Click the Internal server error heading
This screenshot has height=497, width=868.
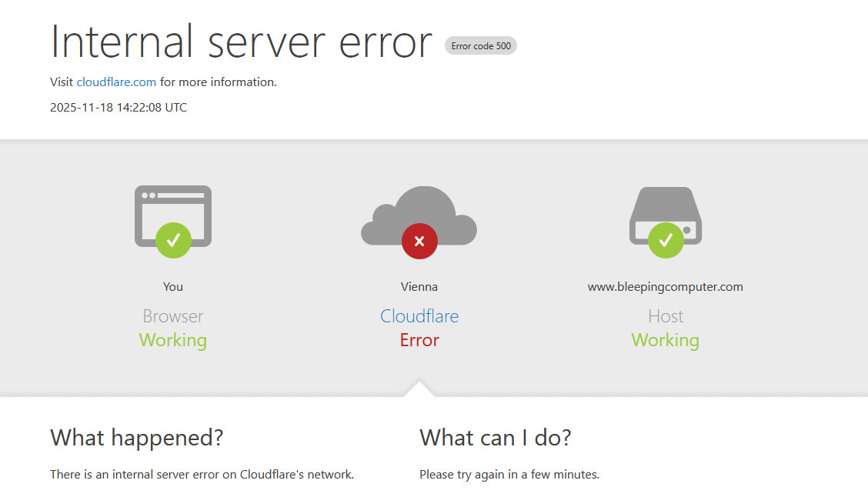(x=241, y=42)
